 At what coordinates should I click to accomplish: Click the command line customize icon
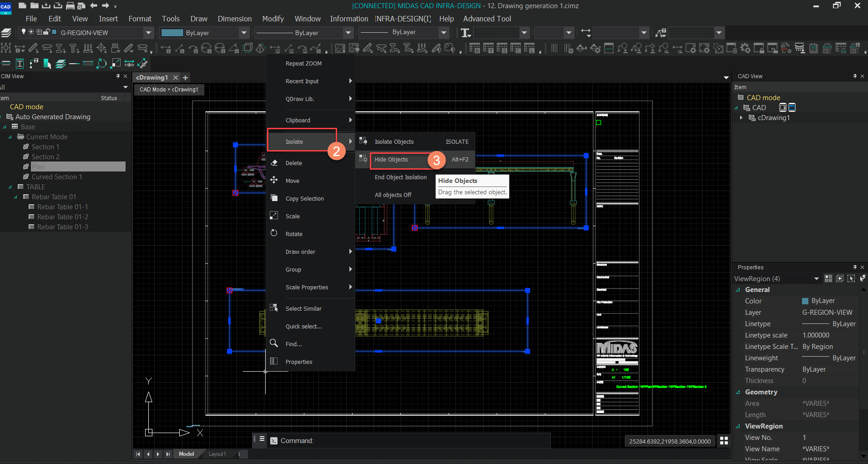click(262, 439)
